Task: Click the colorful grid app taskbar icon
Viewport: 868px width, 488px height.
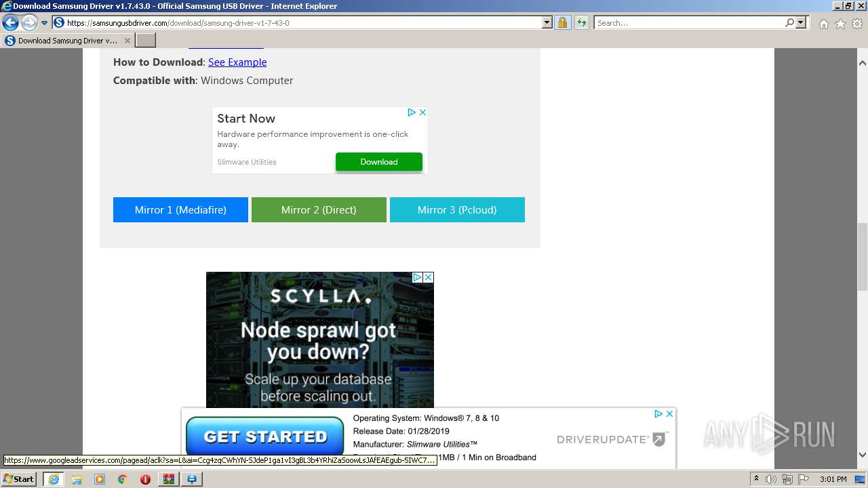Action: [168, 479]
